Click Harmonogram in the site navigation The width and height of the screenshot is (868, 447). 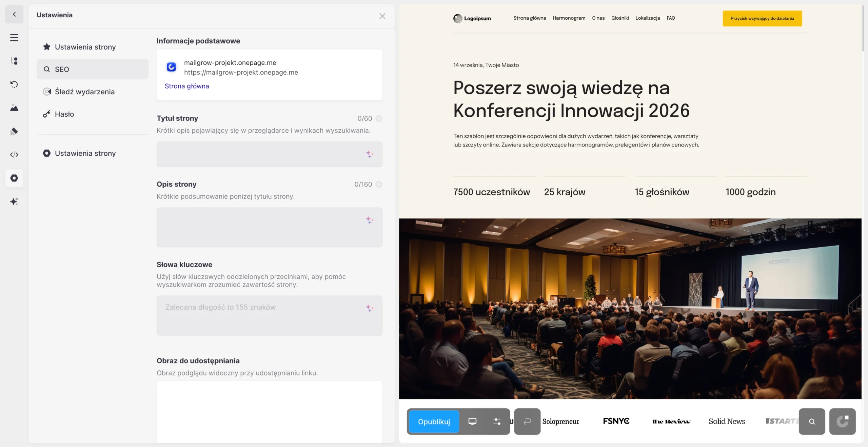569,18
